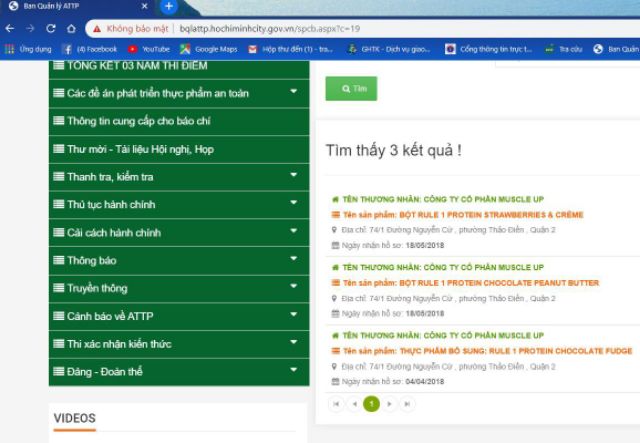Close the Ban Quản lý ATTP tab
This screenshot has height=443, width=640.
click(x=147, y=6)
